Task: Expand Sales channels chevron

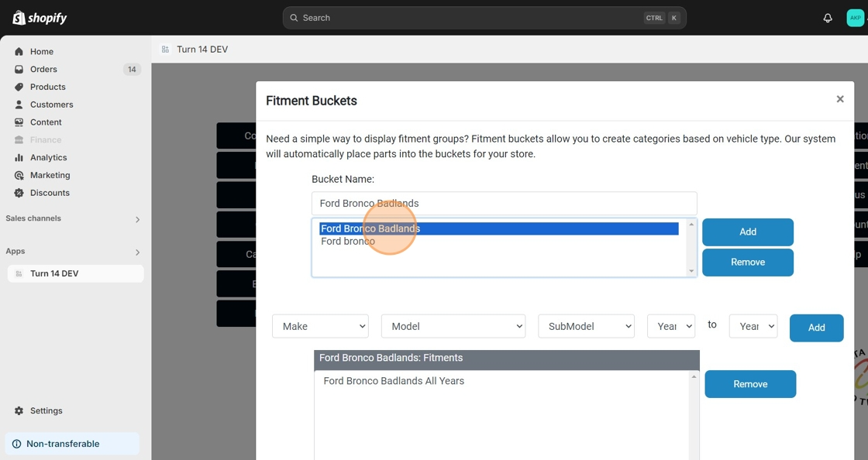Action: coord(137,219)
